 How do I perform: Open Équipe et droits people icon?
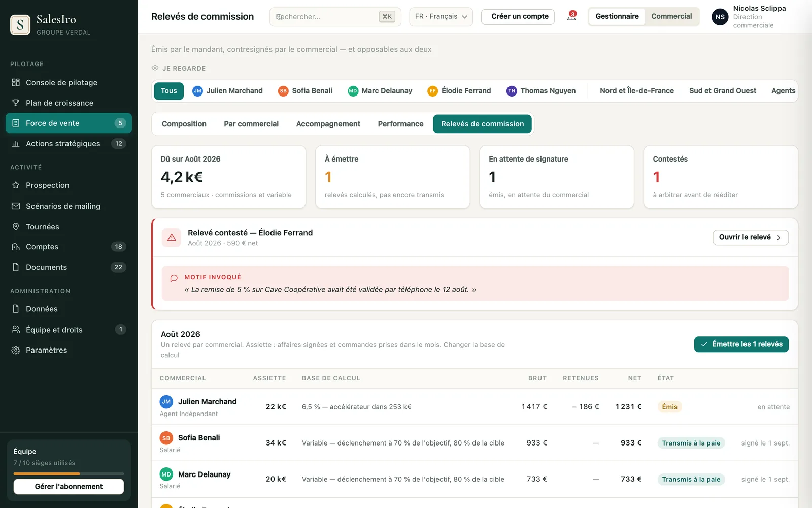click(x=16, y=330)
